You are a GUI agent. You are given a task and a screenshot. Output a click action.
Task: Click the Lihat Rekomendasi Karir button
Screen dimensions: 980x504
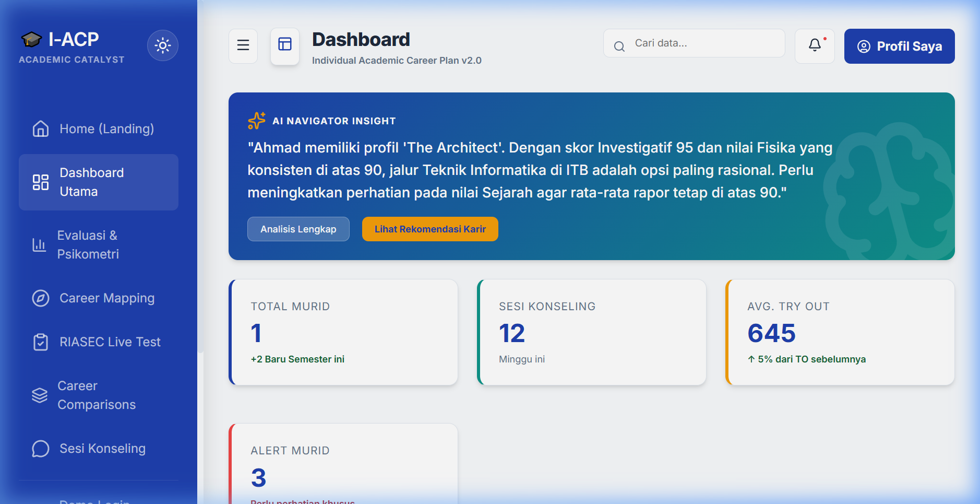(429, 229)
